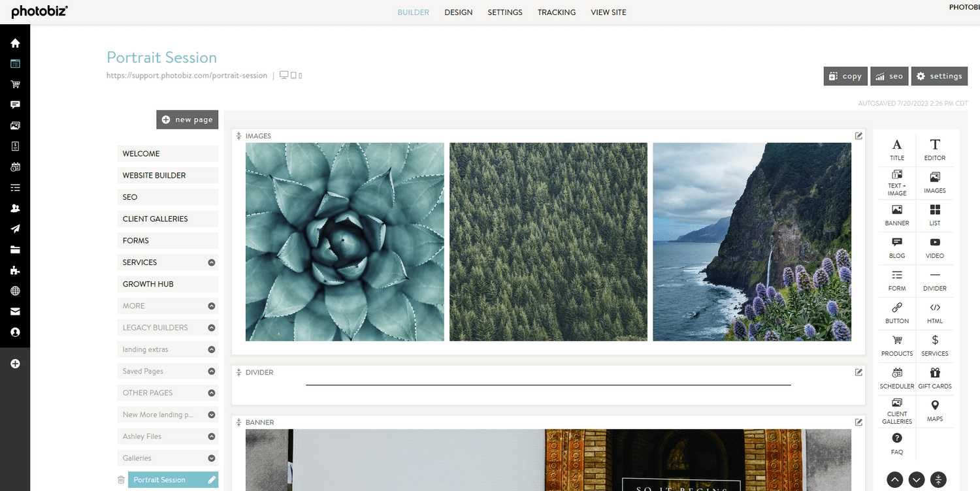Select the HTML element icon
Screen dimensions: 980x491
935,313
